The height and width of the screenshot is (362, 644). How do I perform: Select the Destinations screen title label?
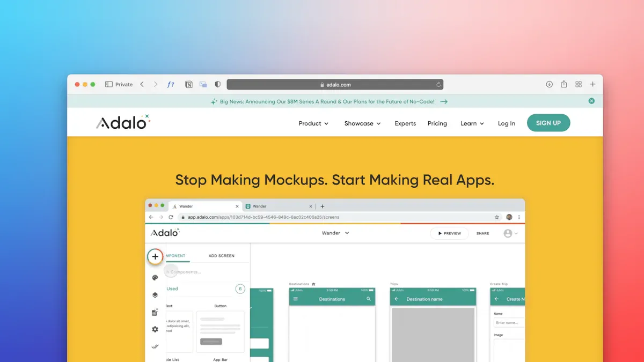299,284
